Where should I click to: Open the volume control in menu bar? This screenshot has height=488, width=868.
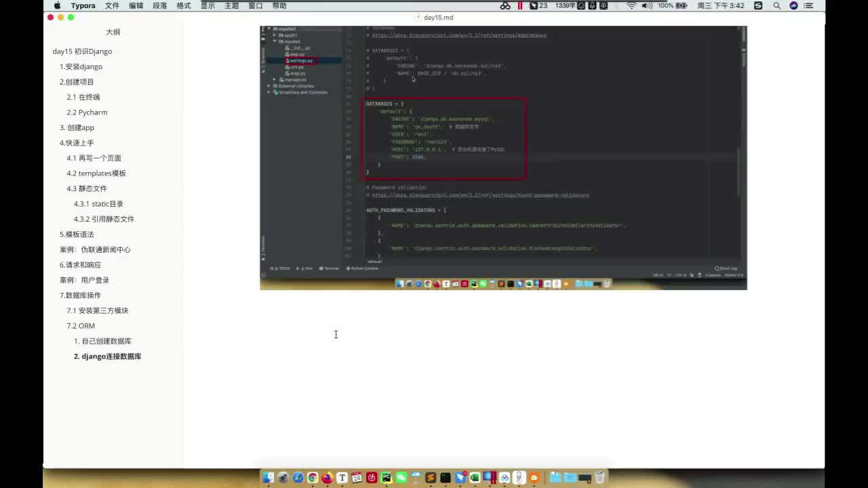point(646,5)
